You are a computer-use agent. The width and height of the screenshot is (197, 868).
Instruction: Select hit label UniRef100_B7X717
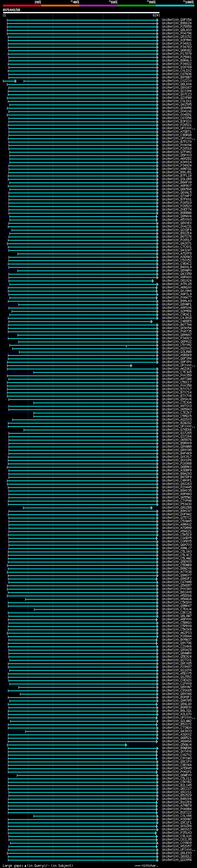click(x=176, y=389)
